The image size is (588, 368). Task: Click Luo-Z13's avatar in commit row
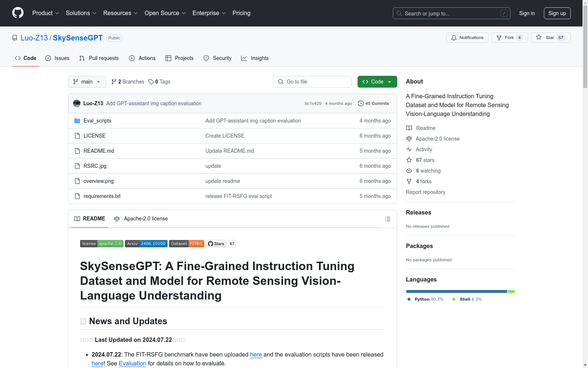[77, 103]
